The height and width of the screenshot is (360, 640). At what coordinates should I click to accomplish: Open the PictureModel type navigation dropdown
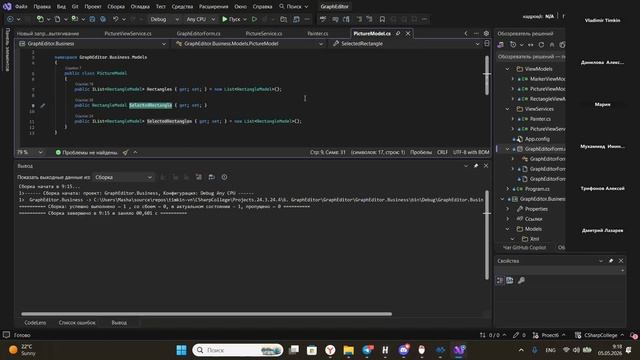(x=249, y=43)
